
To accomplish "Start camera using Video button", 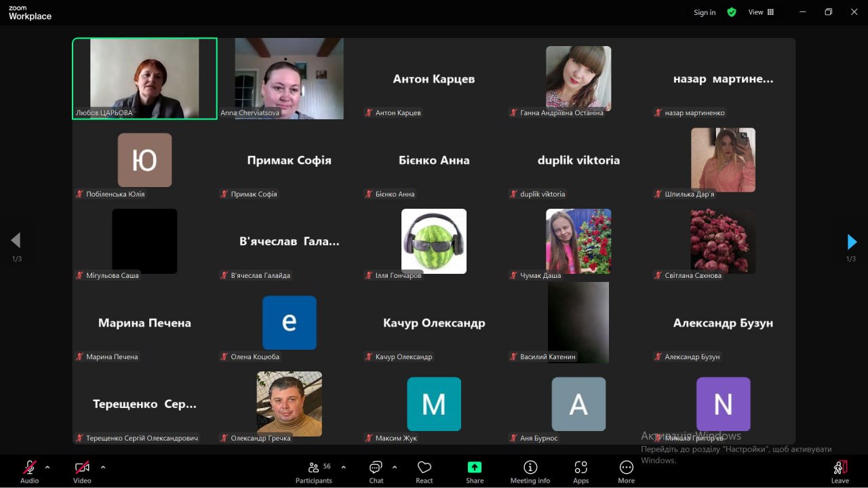I will click(82, 471).
